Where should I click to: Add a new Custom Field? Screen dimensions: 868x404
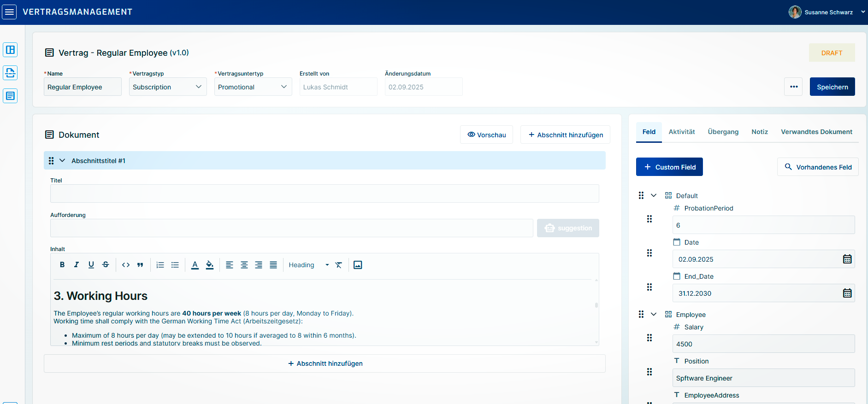click(669, 167)
